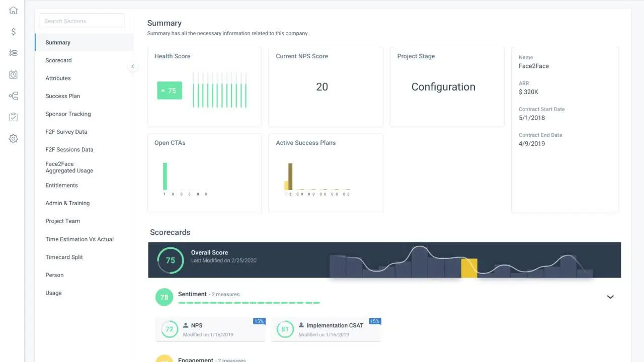Expand the Sentiment section chevron
This screenshot has width=644, height=362.
click(610, 297)
